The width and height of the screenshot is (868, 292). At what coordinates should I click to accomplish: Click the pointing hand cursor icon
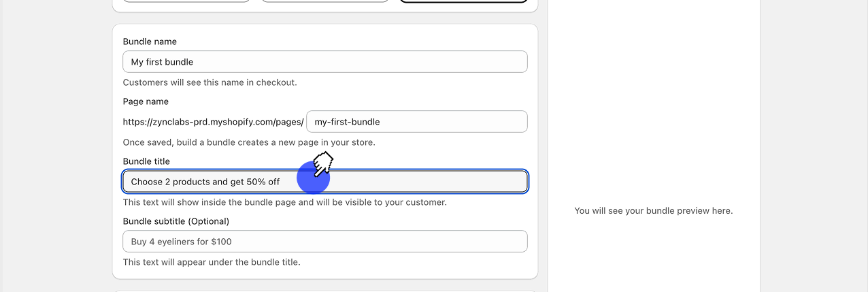click(x=322, y=164)
